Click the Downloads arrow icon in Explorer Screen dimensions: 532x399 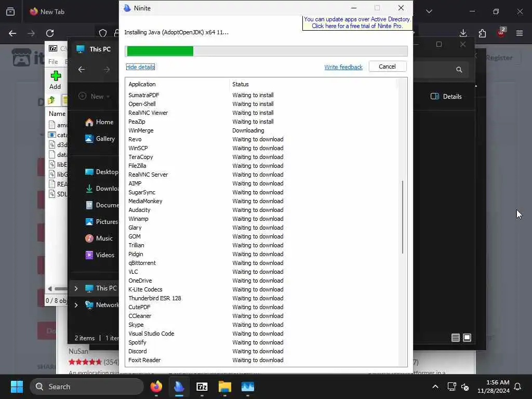click(89, 189)
